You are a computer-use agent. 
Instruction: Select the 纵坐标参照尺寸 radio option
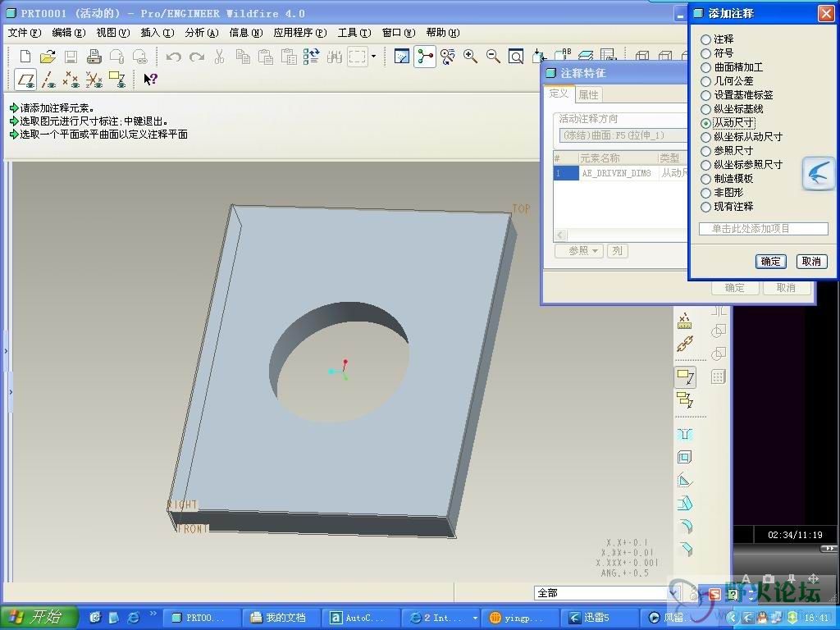tap(706, 165)
